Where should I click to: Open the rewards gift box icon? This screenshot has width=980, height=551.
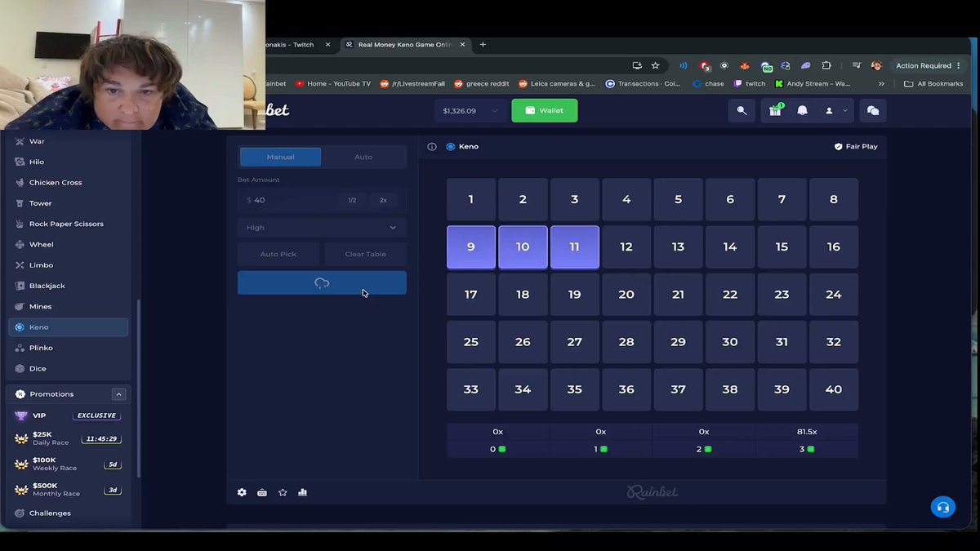tap(775, 110)
